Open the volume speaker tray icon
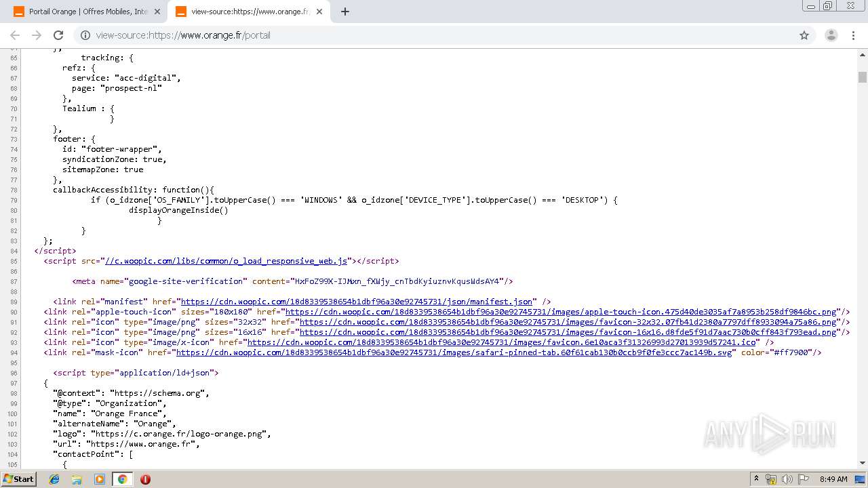 click(787, 479)
